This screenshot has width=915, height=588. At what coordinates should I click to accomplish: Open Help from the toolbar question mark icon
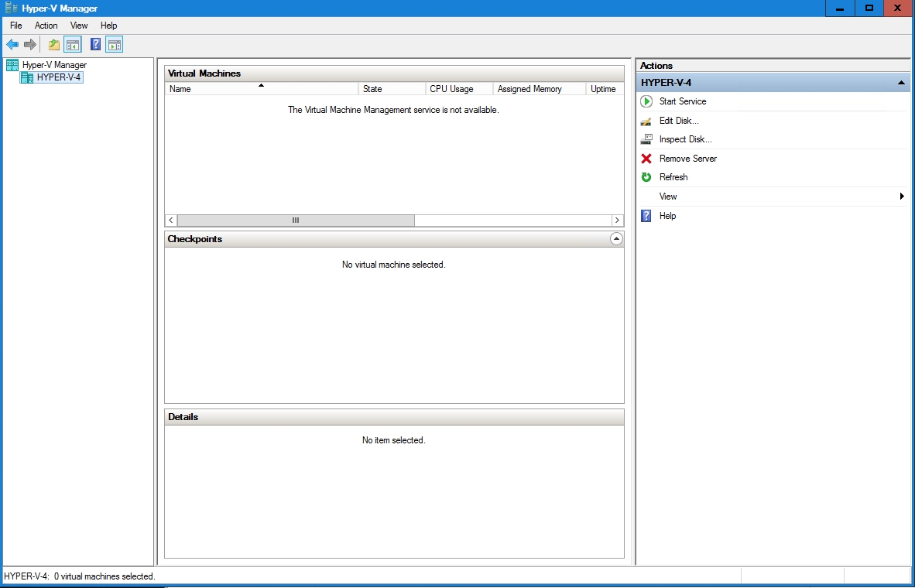click(96, 44)
